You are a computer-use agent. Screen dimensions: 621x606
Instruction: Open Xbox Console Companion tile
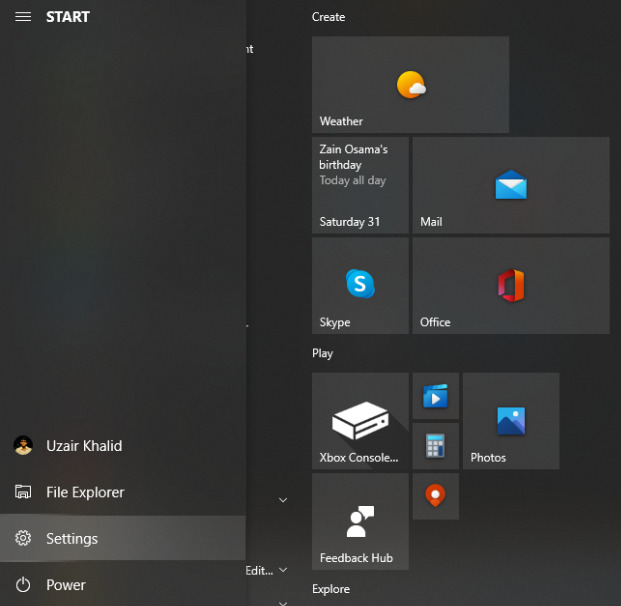[x=360, y=421]
